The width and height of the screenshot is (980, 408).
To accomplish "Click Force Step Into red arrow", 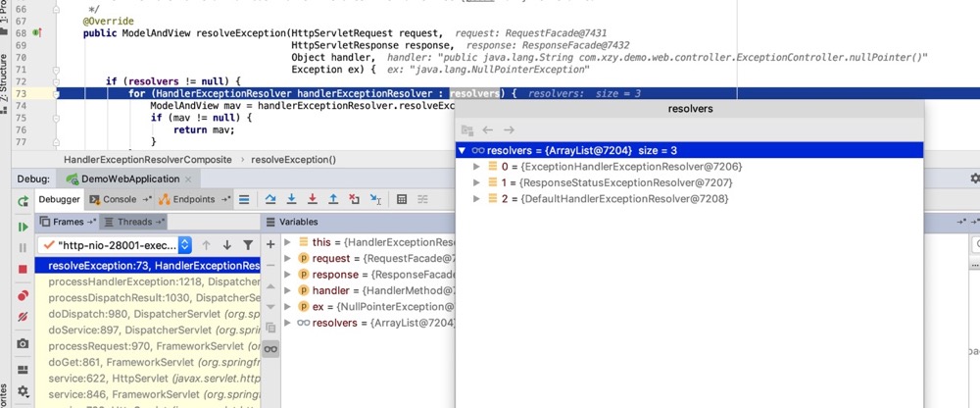I will (313, 200).
